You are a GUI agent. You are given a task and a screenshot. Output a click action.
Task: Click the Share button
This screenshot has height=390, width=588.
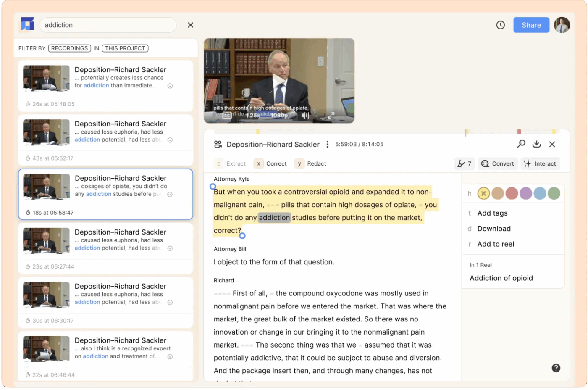click(x=531, y=25)
